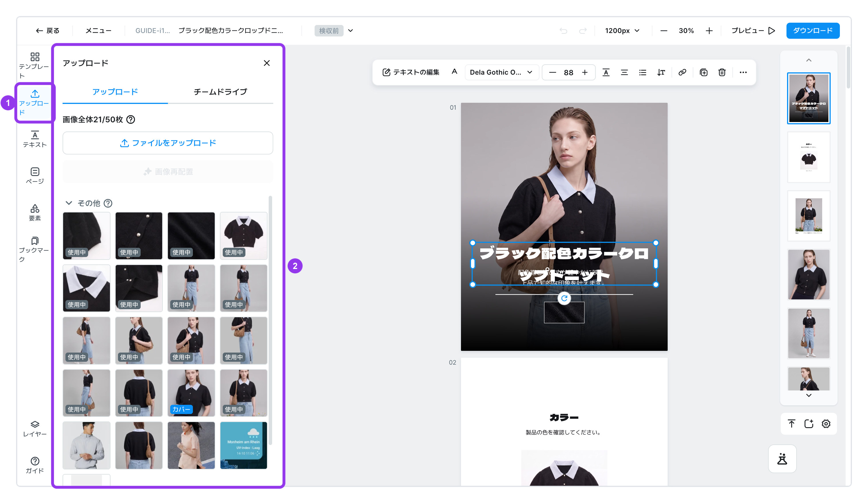868x503 pixels.
Task: Open the メニュー menu
Action: coord(98,31)
